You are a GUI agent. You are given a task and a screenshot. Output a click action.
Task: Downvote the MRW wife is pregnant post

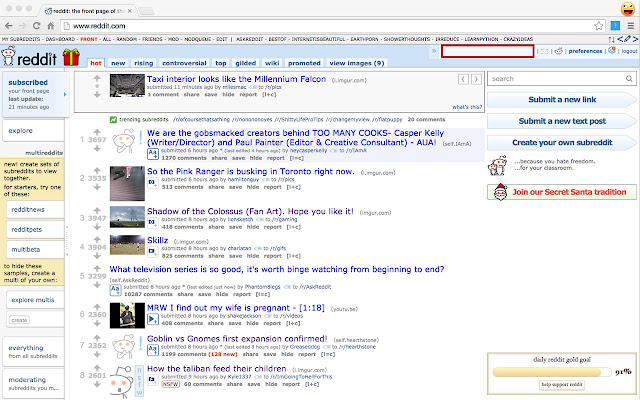point(97,323)
